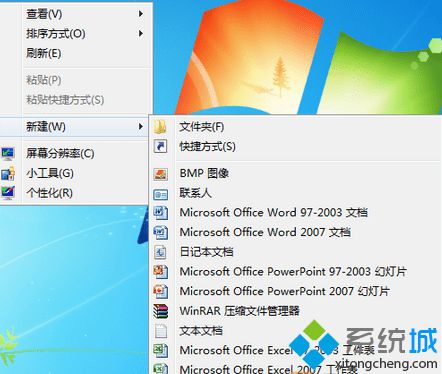Screen dimensions: 442x374
Task: Expand the 新建(W) submenu arrow
Action: click(x=141, y=127)
